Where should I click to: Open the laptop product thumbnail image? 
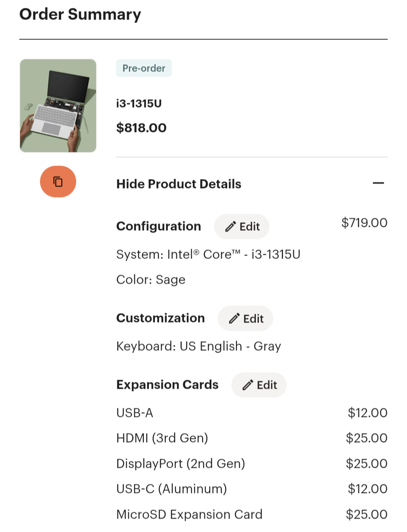tap(58, 106)
